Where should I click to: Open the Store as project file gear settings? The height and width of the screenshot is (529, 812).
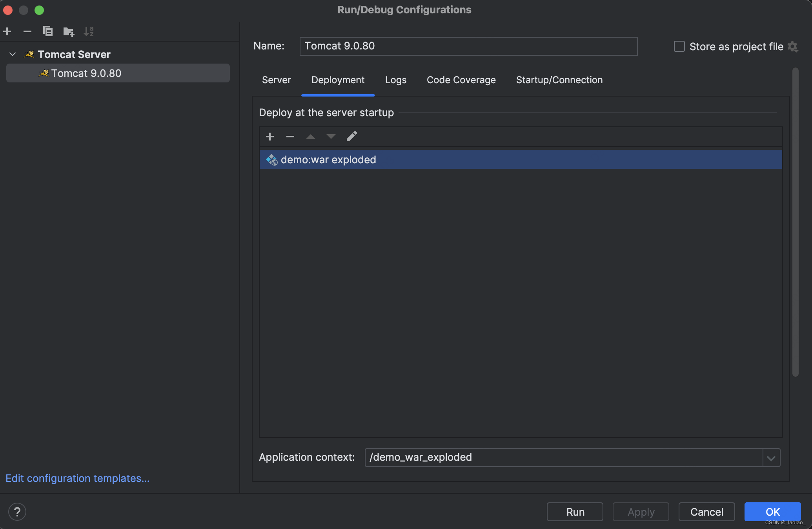point(793,47)
